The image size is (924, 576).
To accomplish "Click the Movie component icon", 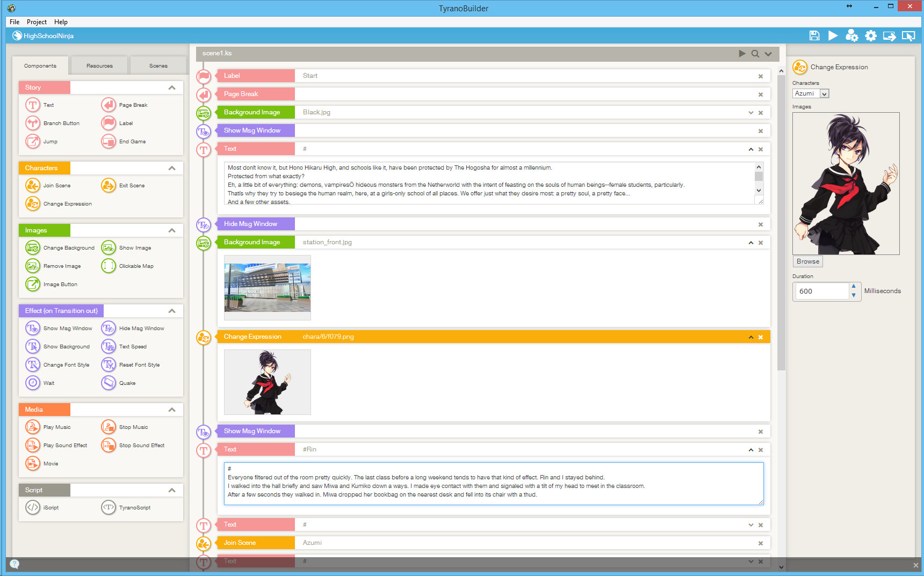I will (32, 463).
